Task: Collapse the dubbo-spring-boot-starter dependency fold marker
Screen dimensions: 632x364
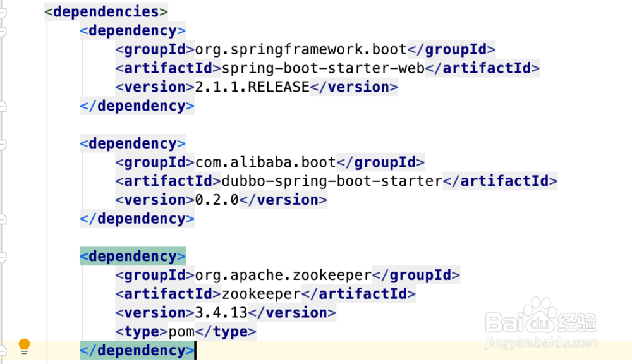Action: [3, 144]
